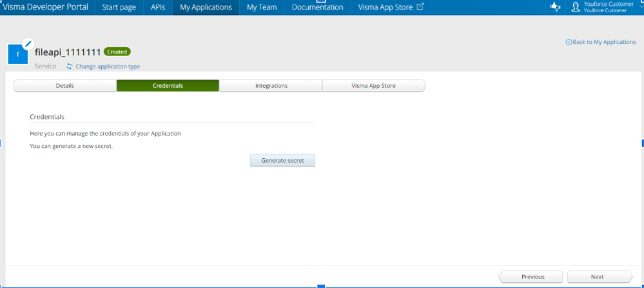Go to My Applications in navigation
644x288 pixels.
click(206, 7)
